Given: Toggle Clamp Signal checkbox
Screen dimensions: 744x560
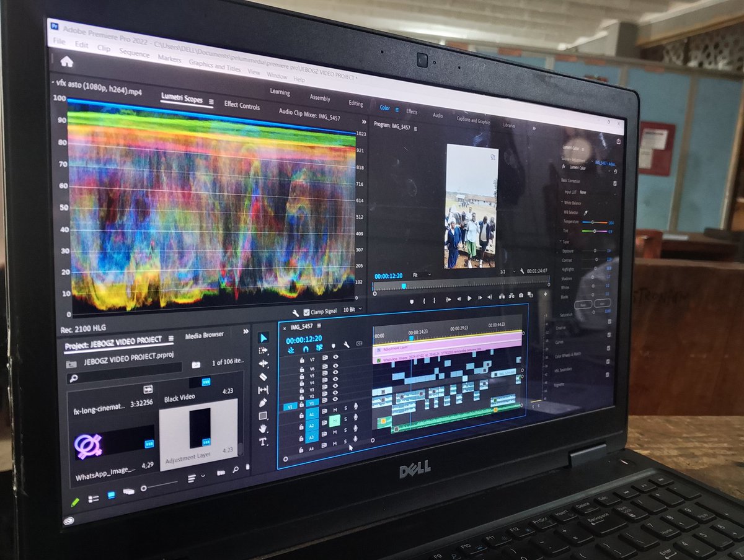Looking at the screenshot, I should click(x=305, y=312).
